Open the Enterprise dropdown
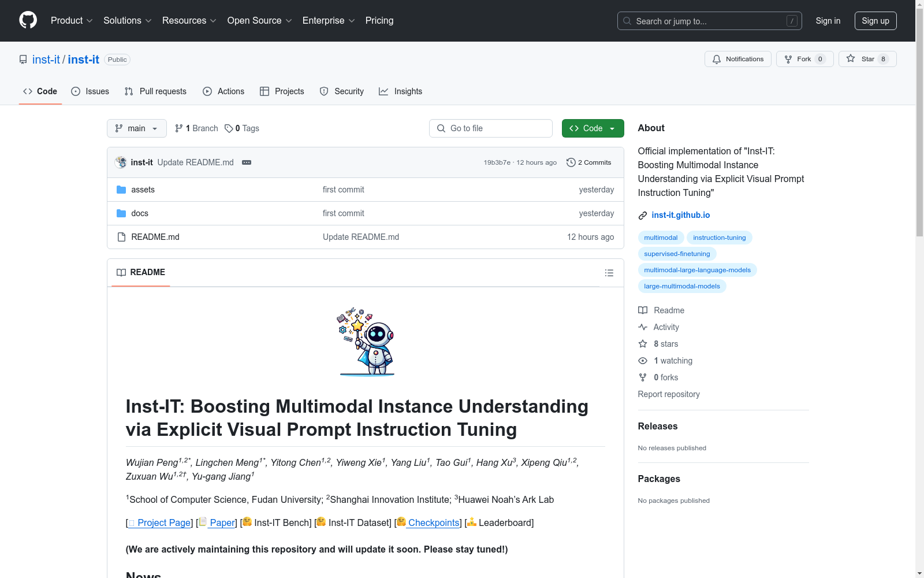Viewport: 924px width, 578px height. click(329, 21)
